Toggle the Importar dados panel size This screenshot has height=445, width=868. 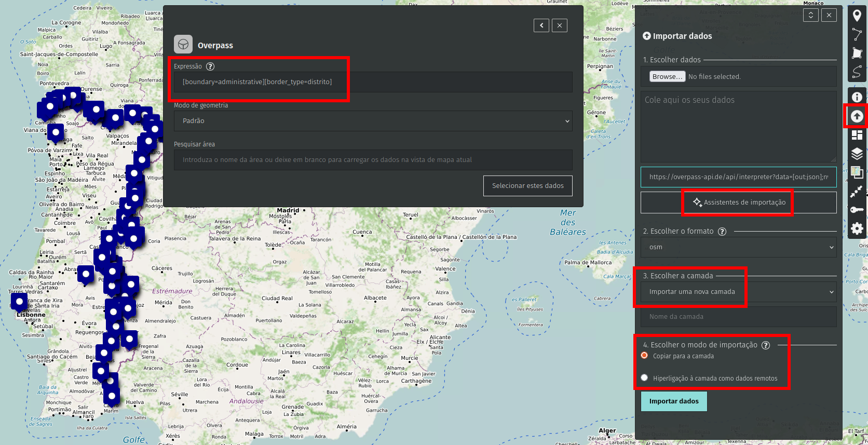coord(811,15)
